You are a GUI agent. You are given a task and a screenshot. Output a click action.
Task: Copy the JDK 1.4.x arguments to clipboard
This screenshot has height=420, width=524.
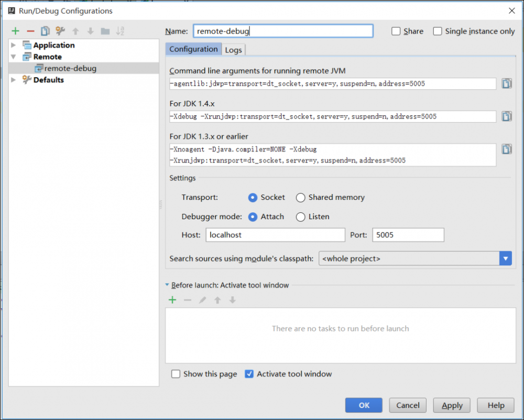point(506,116)
